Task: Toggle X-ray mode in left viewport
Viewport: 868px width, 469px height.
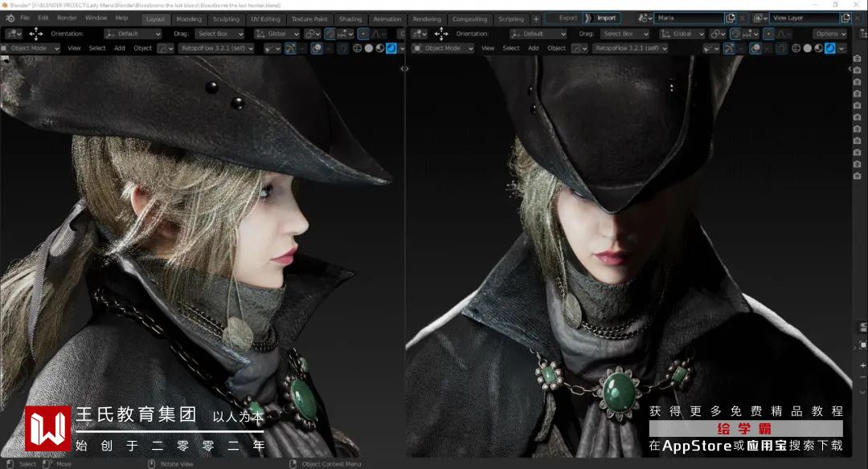Action: click(x=342, y=49)
